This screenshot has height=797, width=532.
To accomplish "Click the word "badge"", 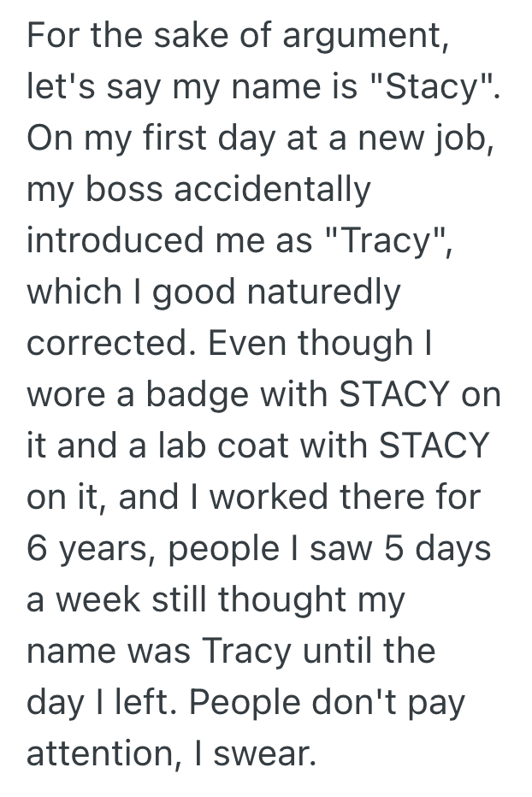I will coord(194,394).
